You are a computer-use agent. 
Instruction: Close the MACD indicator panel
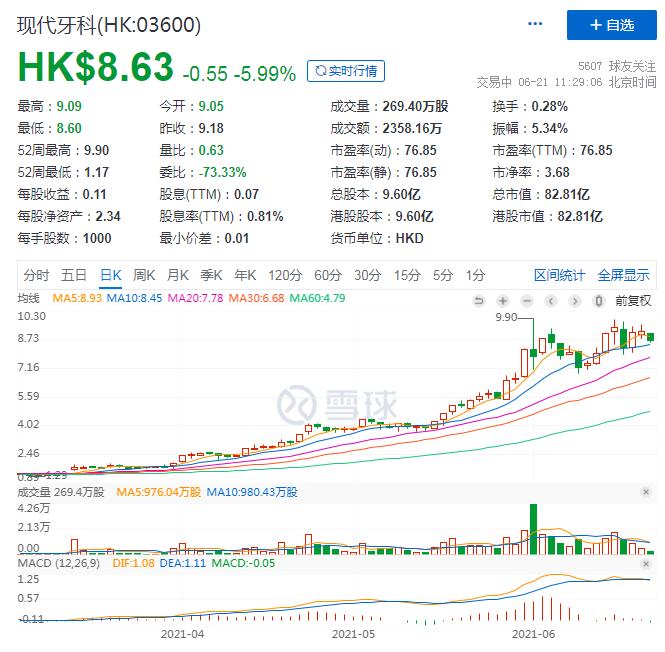coord(646,564)
